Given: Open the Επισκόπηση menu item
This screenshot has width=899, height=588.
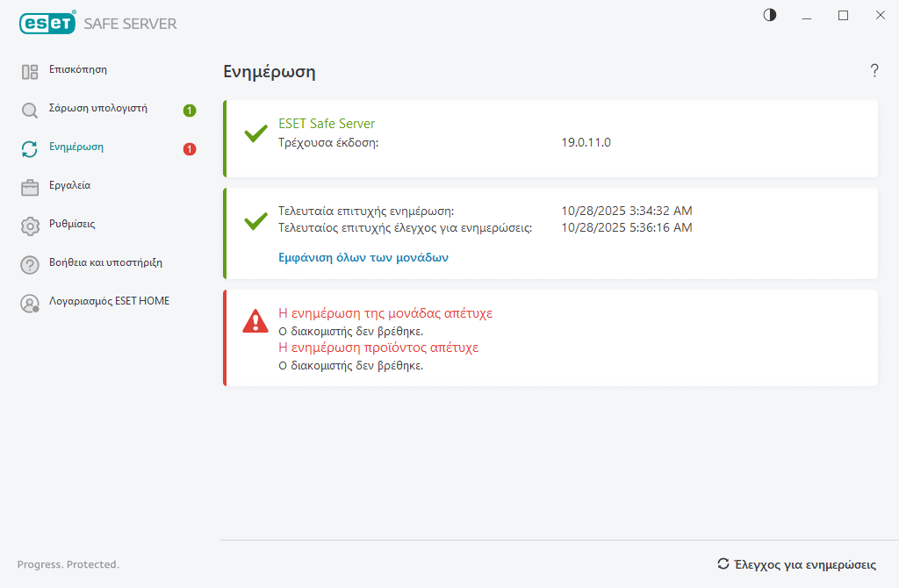Looking at the screenshot, I should [78, 69].
